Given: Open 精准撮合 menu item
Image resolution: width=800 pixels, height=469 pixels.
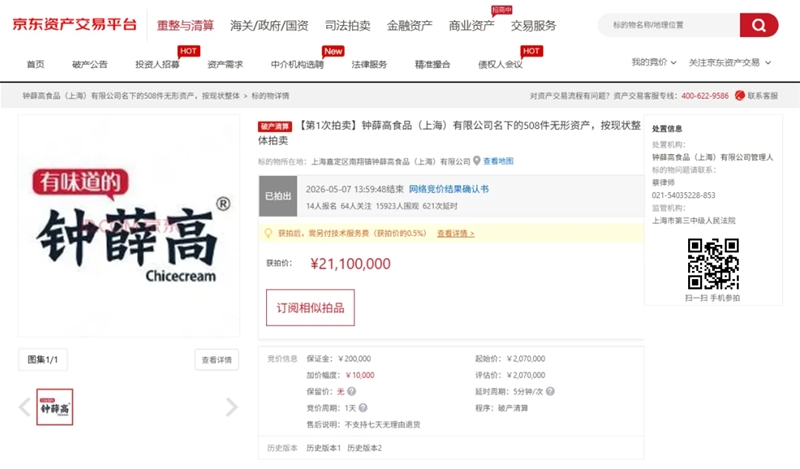Looking at the screenshot, I should (x=433, y=64).
